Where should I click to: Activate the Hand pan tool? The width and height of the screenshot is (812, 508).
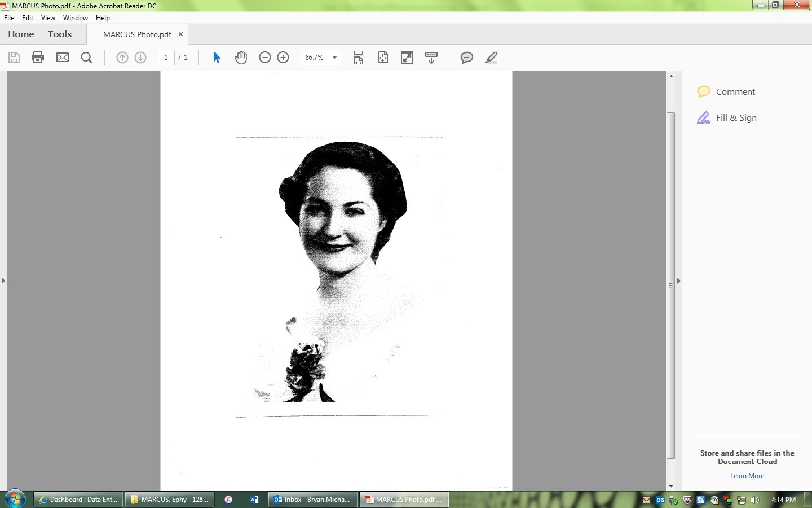241,58
